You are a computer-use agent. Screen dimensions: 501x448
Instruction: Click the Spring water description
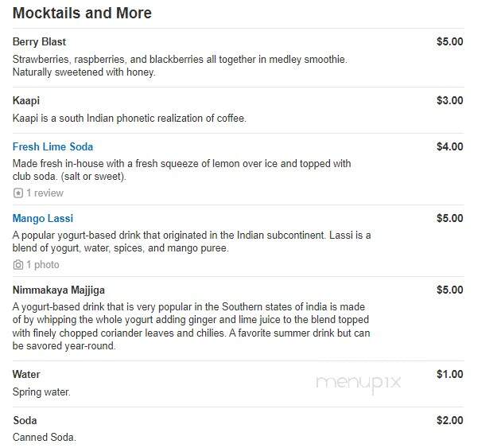(x=41, y=392)
